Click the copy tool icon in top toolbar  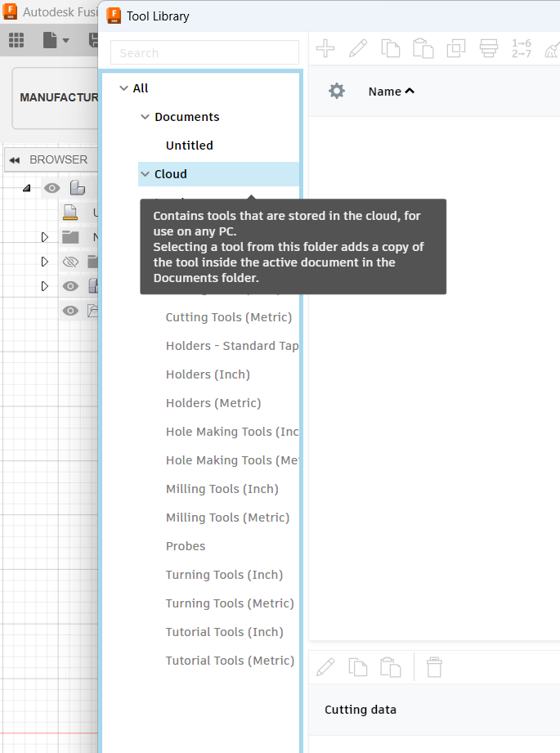click(x=391, y=48)
